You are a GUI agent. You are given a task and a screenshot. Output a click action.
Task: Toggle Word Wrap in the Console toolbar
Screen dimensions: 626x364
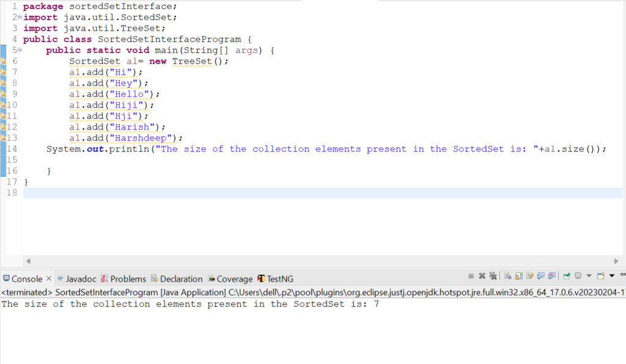(x=530, y=276)
